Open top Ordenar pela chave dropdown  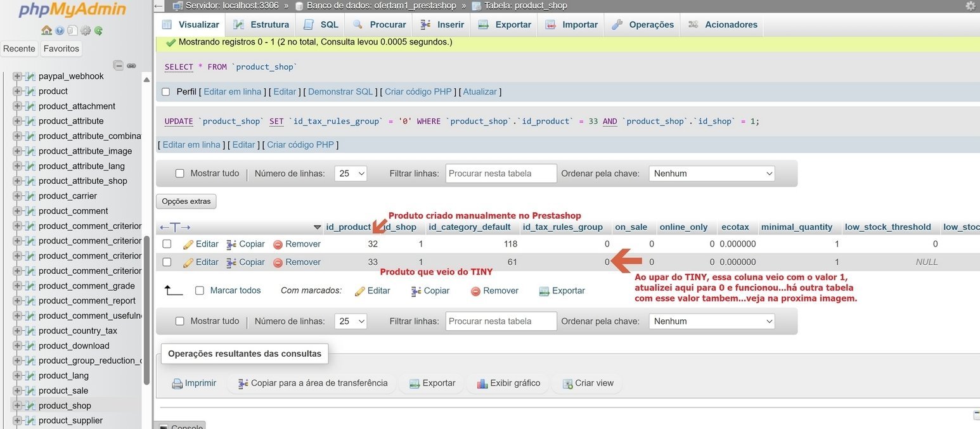[712, 174]
